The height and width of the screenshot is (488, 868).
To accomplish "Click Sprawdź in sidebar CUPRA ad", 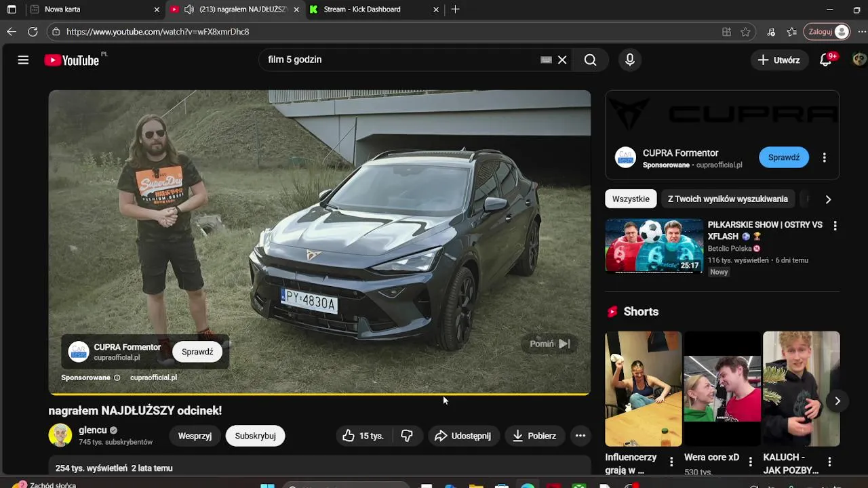I will click(x=784, y=157).
